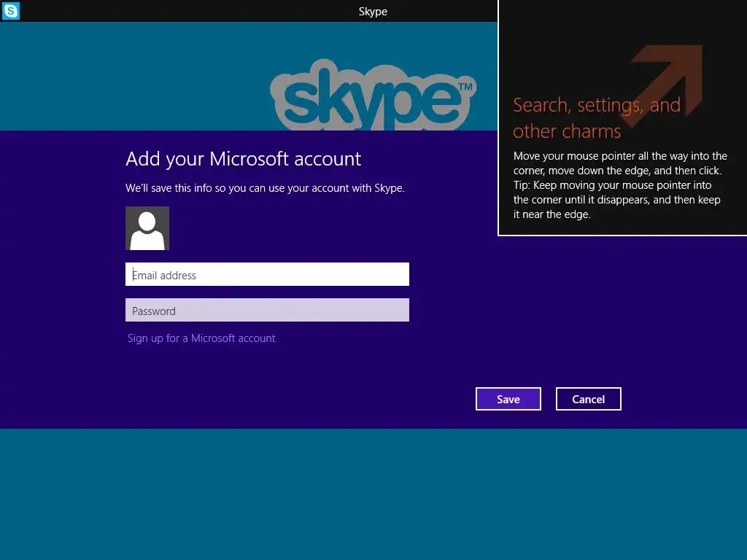The width and height of the screenshot is (747, 560).
Task: Click the Skype title text in the top bar
Action: point(373,12)
